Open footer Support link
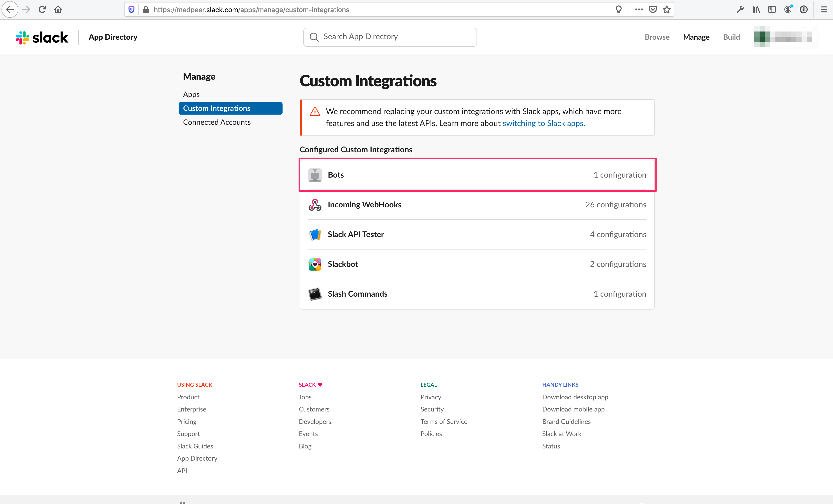 coord(188,434)
